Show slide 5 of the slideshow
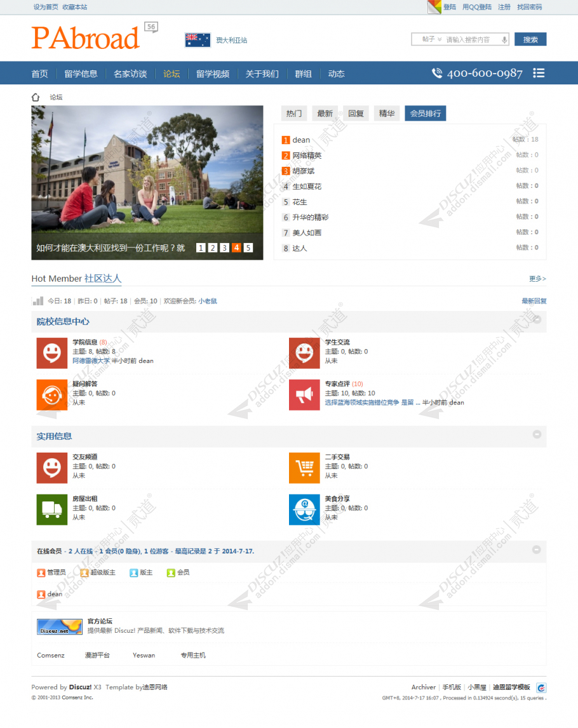The image size is (578, 728). (248, 248)
